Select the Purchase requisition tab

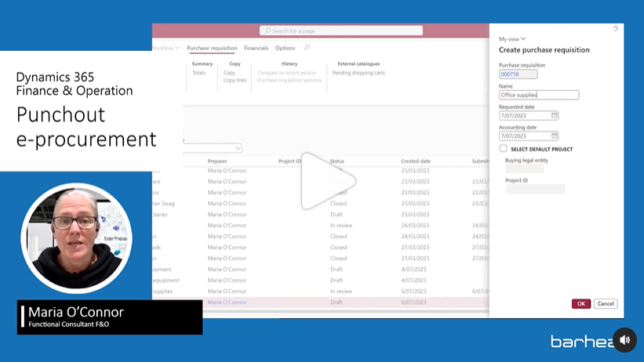click(212, 48)
